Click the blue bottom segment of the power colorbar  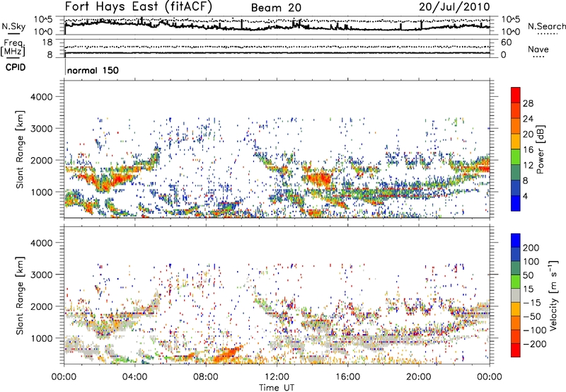[x=516, y=203]
